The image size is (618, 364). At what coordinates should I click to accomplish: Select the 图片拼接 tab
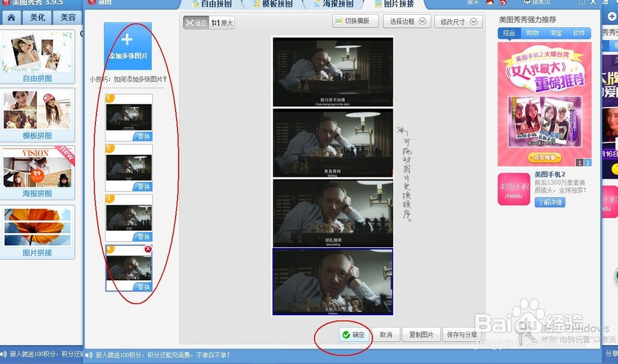coord(394,4)
